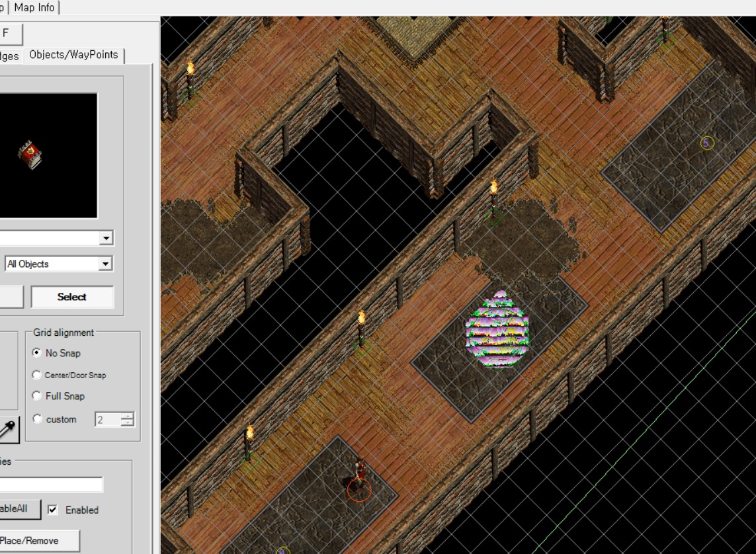Image resolution: width=756 pixels, height=554 pixels.
Task: Click the text field above Enabled
Action: coord(51,485)
